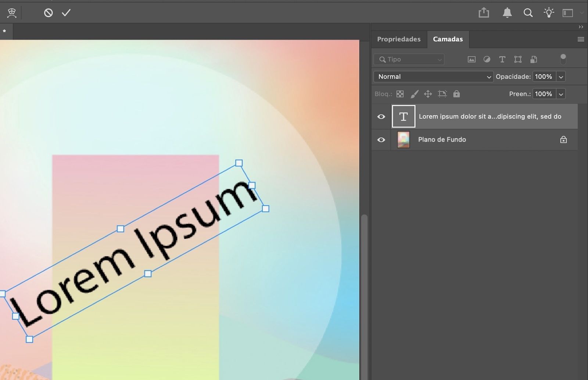Collapse the panels with double chevron
Screen dimensions: 588x380
(x=581, y=27)
